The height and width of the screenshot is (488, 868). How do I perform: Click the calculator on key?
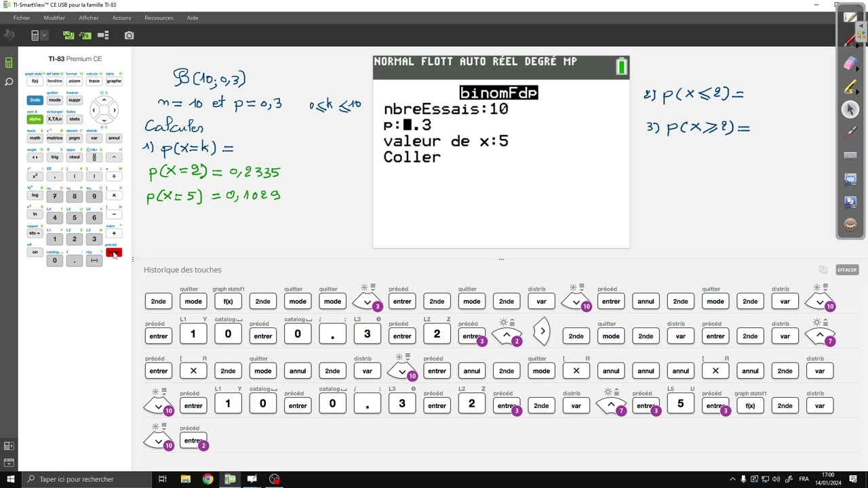coord(35,252)
